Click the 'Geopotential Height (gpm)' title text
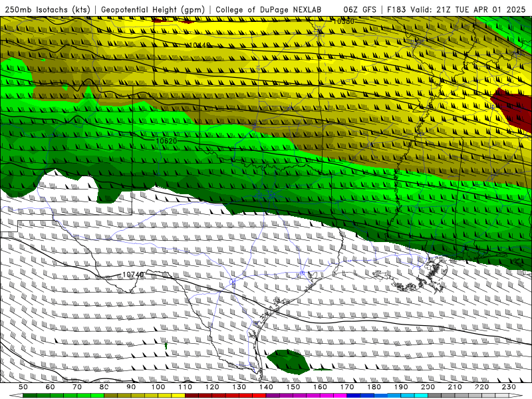 [x=153, y=9]
